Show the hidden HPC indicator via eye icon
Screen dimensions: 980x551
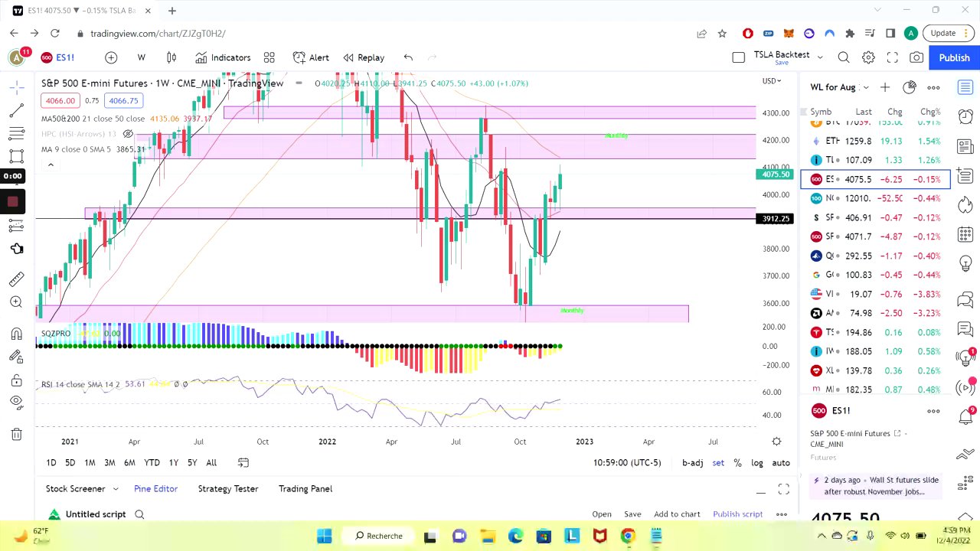click(x=128, y=134)
